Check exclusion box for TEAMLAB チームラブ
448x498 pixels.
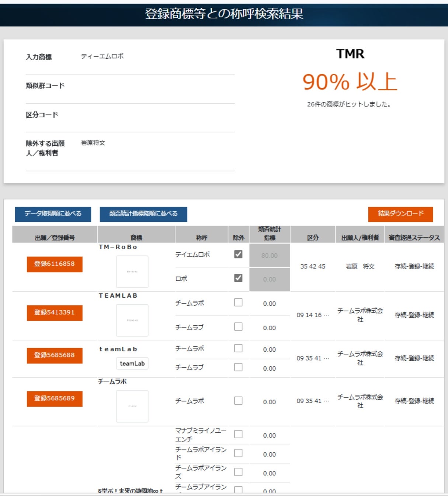pyautogui.click(x=238, y=327)
